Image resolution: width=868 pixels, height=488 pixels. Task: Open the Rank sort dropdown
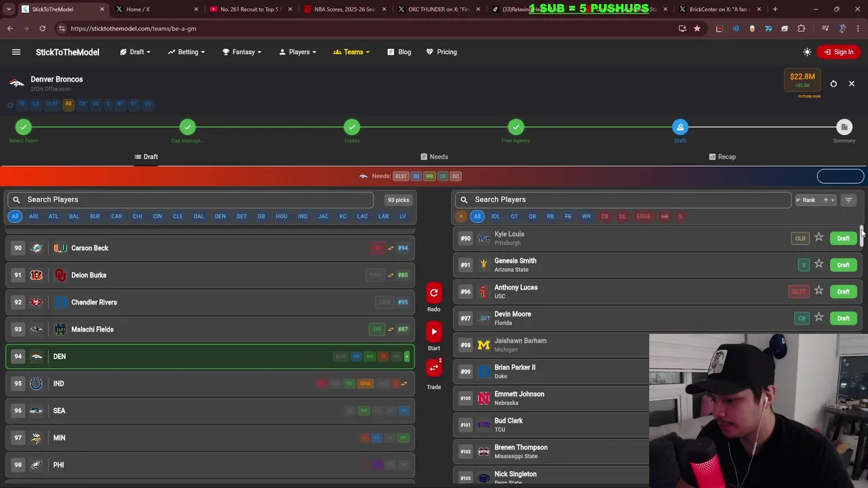click(815, 200)
